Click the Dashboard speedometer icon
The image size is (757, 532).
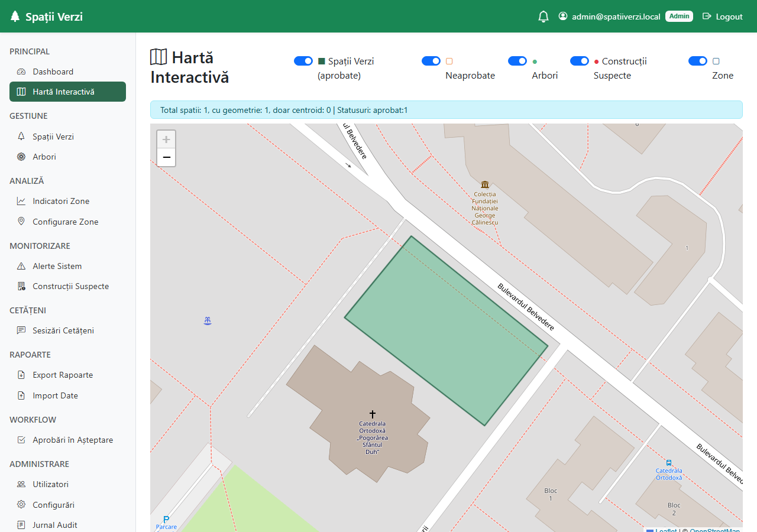click(21, 72)
